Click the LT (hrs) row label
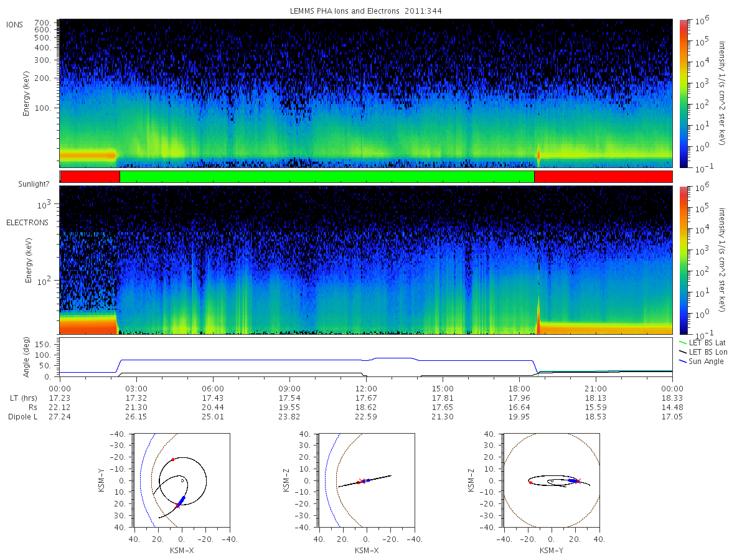747x560 pixels. click(x=22, y=398)
